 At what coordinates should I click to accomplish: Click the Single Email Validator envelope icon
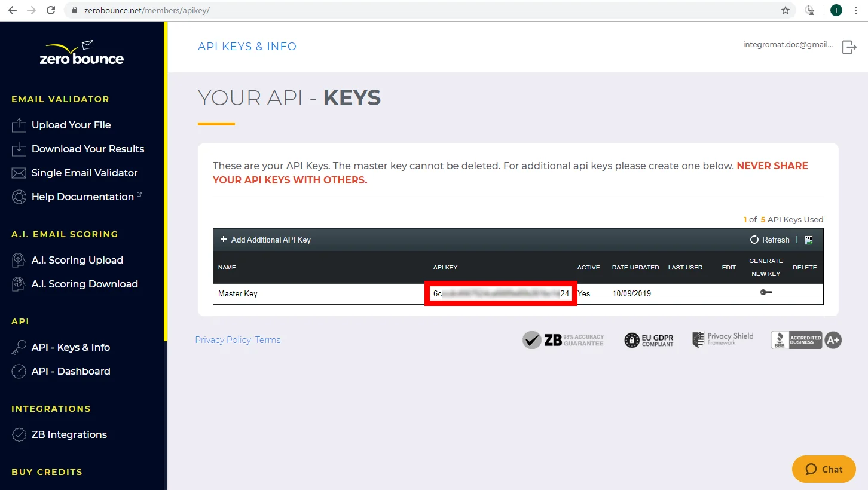pyautogui.click(x=19, y=173)
